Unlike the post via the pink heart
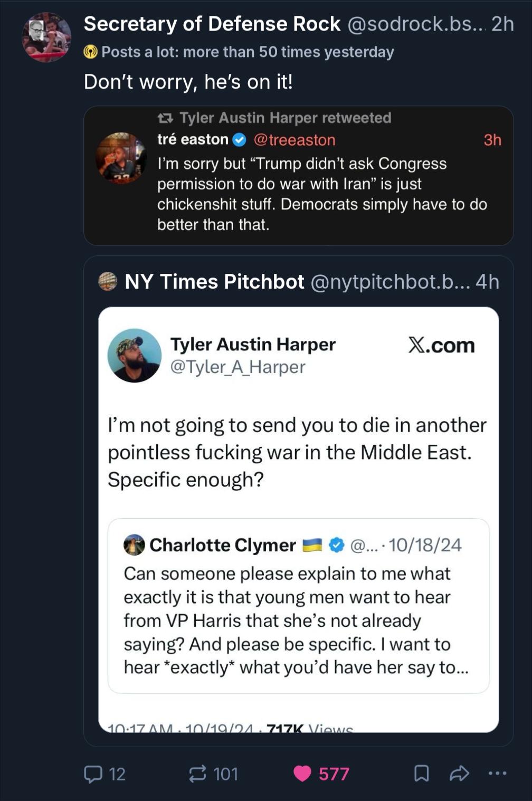This screenshot has height=801, width=532. coord(302,774)
